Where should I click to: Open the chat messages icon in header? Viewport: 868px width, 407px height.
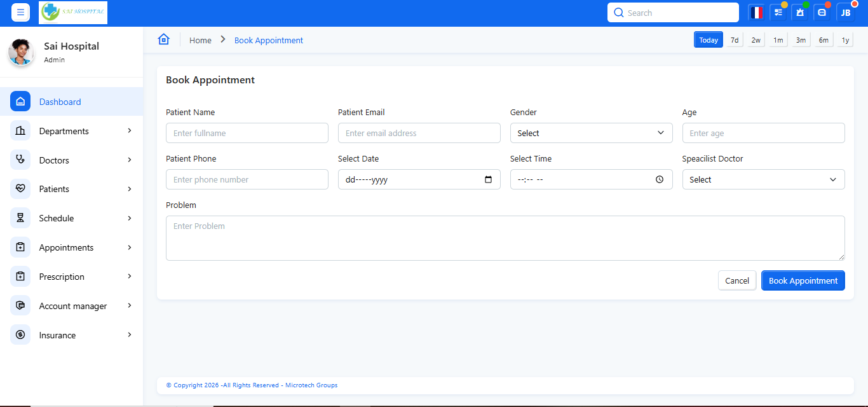click(x=822, y=13)
